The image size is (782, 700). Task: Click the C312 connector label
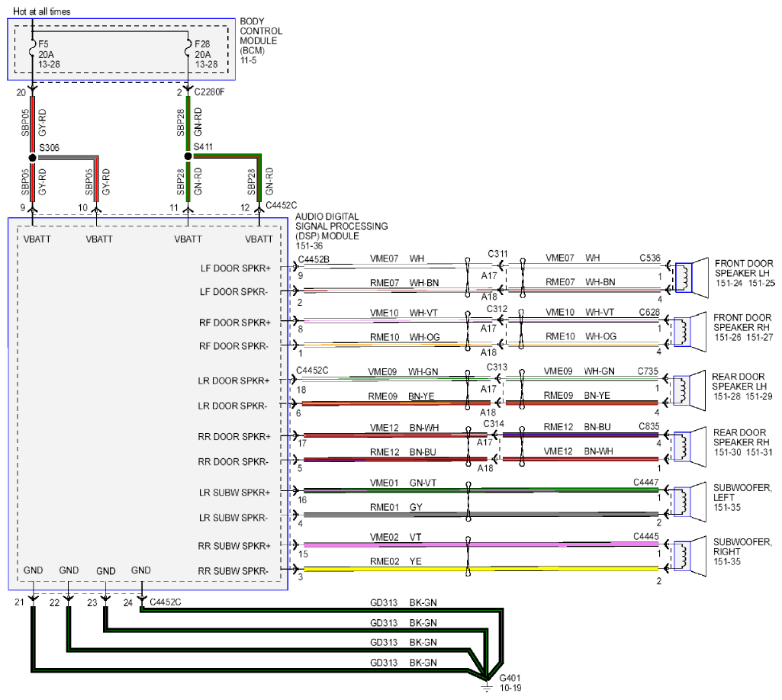tap(497, 309)
